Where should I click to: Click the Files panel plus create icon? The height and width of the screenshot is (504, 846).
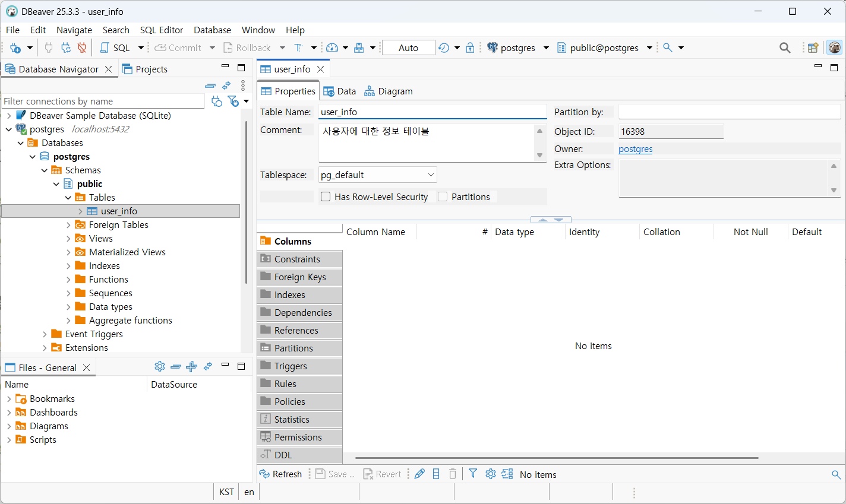click(191, 367)
